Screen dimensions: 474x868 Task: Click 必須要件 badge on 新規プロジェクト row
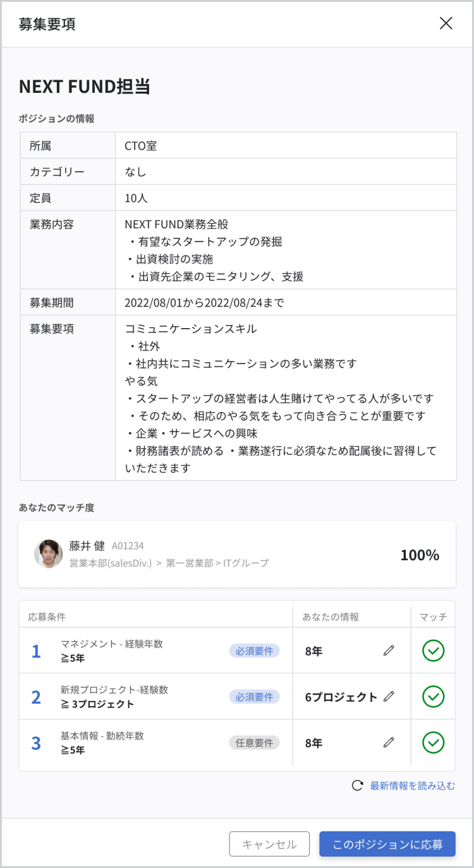(x=254, y=697)
